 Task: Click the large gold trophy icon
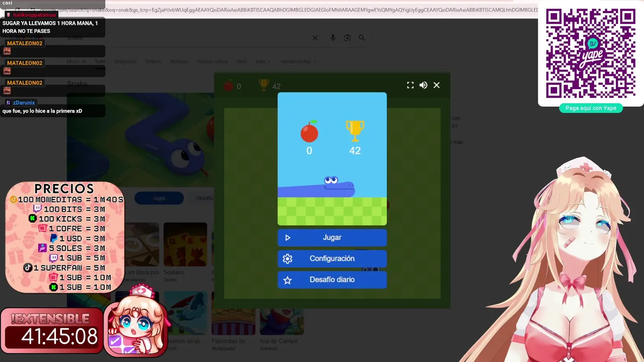(355, 131)
